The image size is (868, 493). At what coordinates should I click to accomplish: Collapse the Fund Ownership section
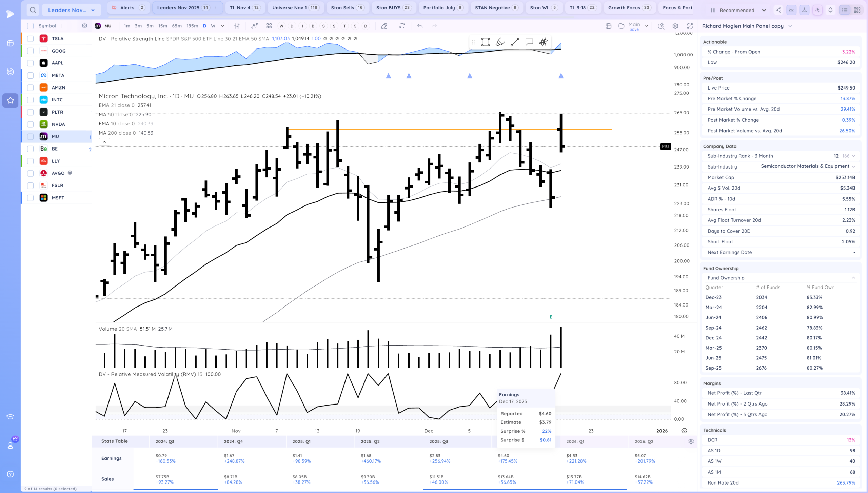pos(853,278)
